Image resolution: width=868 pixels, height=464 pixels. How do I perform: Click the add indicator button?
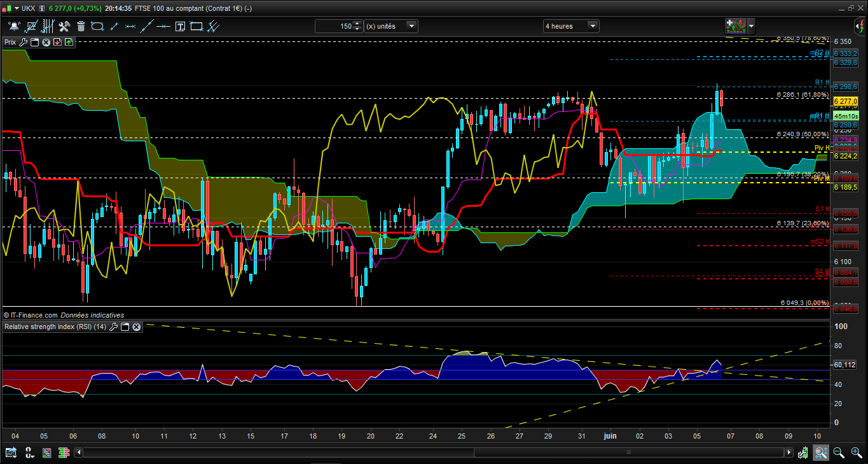(x=734, y=26)
